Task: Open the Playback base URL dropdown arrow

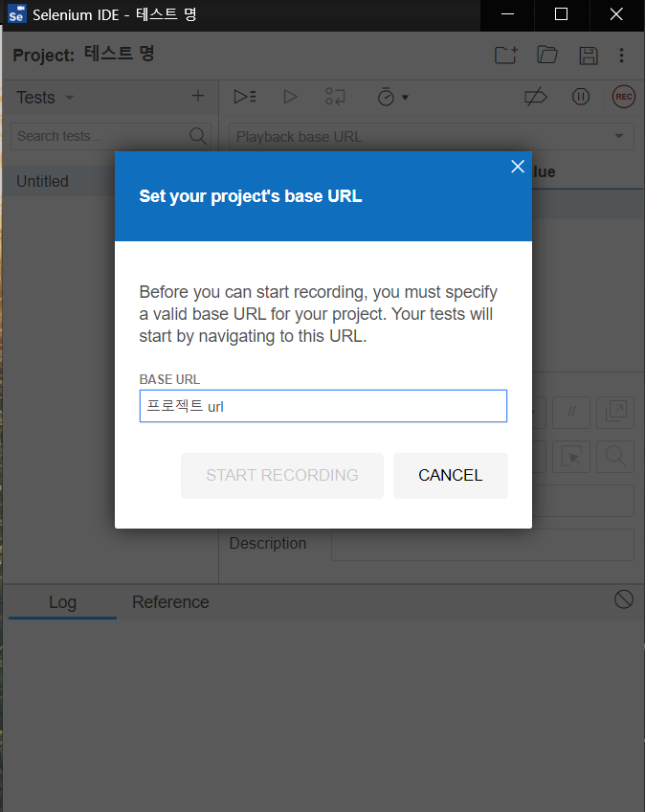Action: (617, 137)
